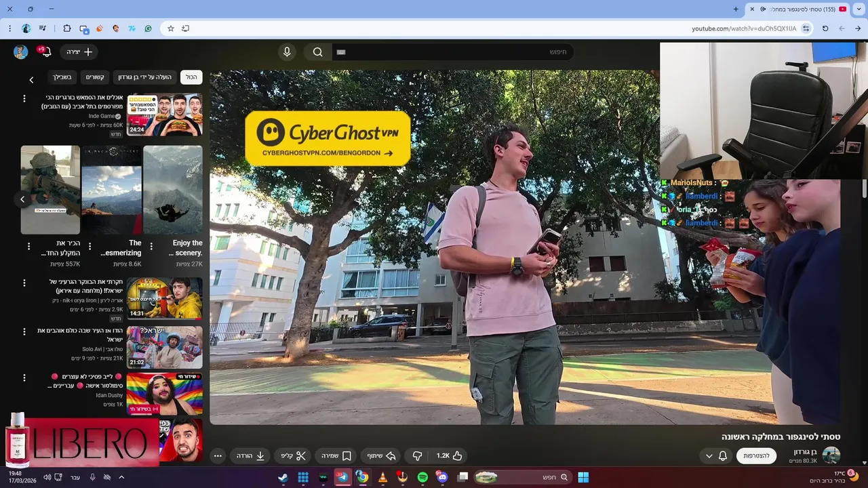Click the YouTube search magnifier button
The height and width of the screenshot is (488, 868).
tap(317, 52)
